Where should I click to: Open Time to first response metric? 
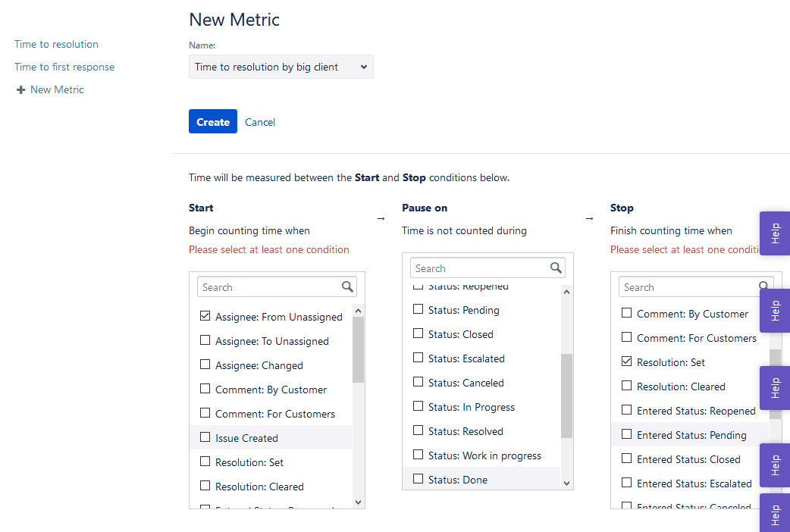tap(64, 67)
